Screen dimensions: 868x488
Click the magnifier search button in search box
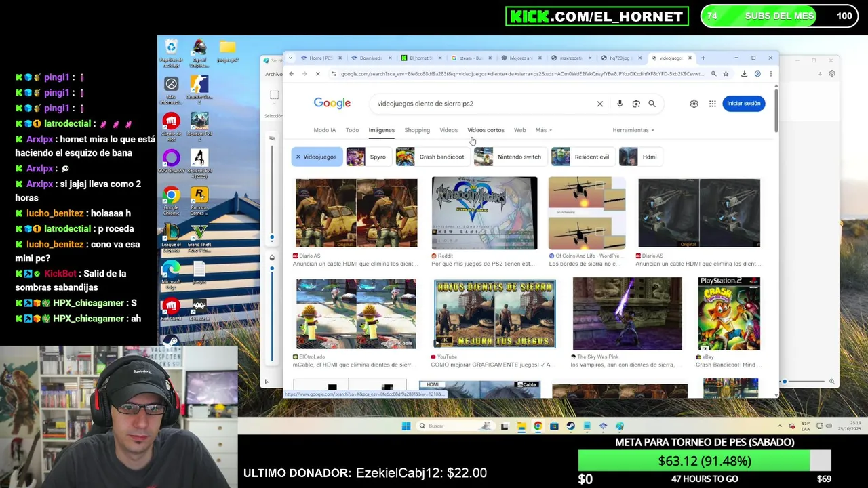click(x=652, y=104)
